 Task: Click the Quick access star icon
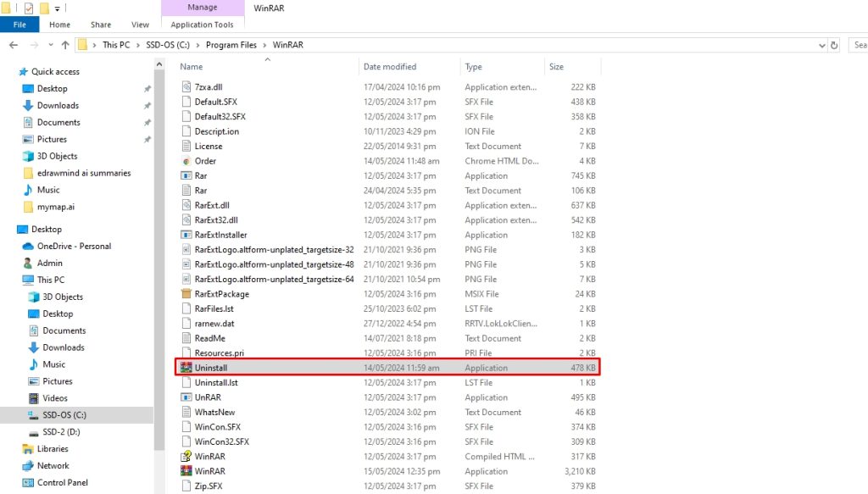click(23, 71)
